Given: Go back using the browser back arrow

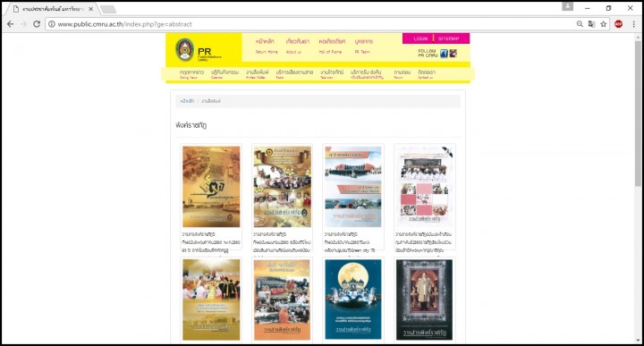Looking at the screenshot, I should [10, 24].
